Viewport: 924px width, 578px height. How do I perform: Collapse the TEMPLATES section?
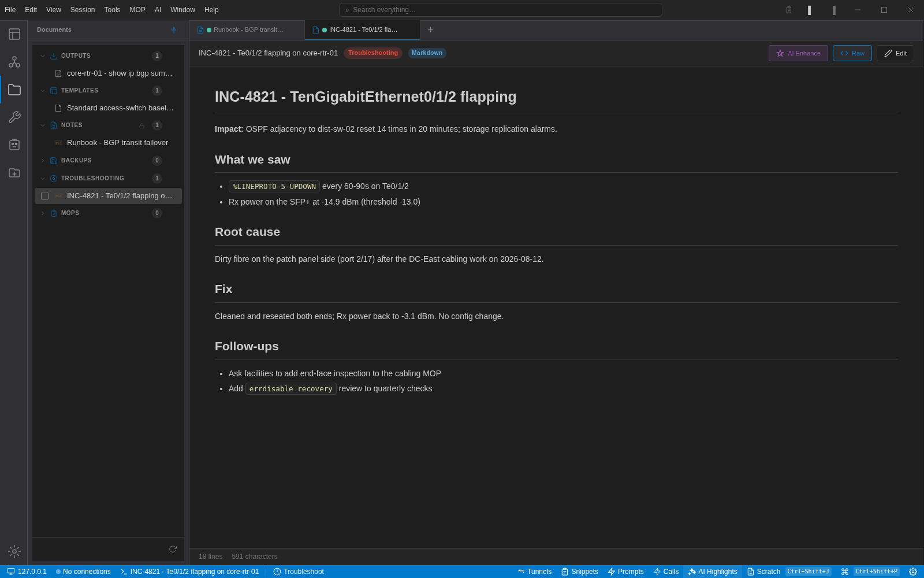pyautogui.click(x=43, y=91)
